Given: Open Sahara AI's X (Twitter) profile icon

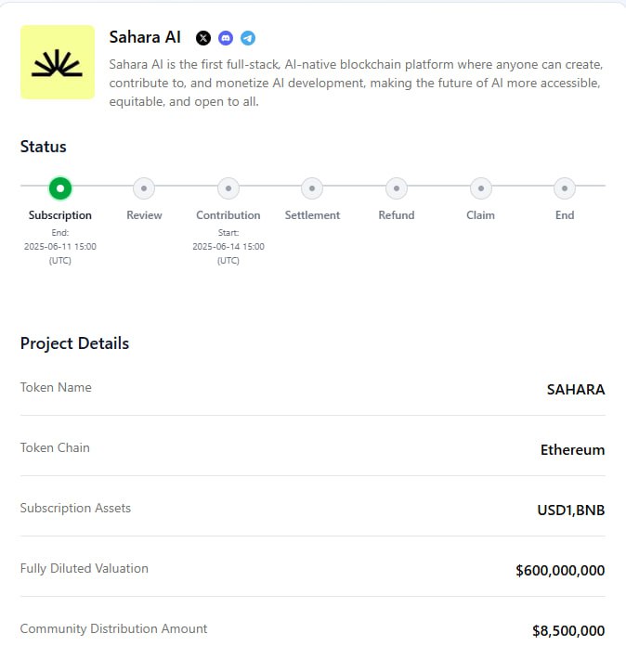Looking at the screenshot, I should pos(203,38).
